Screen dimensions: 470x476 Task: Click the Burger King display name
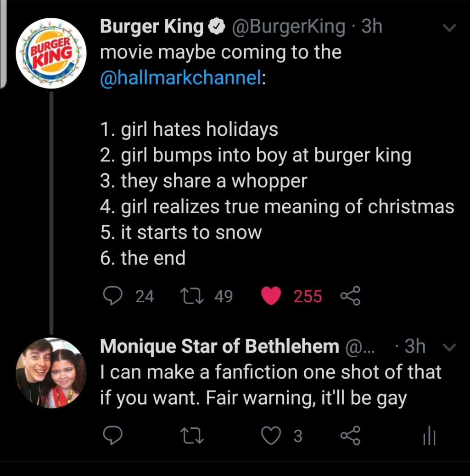coord(151,28)
